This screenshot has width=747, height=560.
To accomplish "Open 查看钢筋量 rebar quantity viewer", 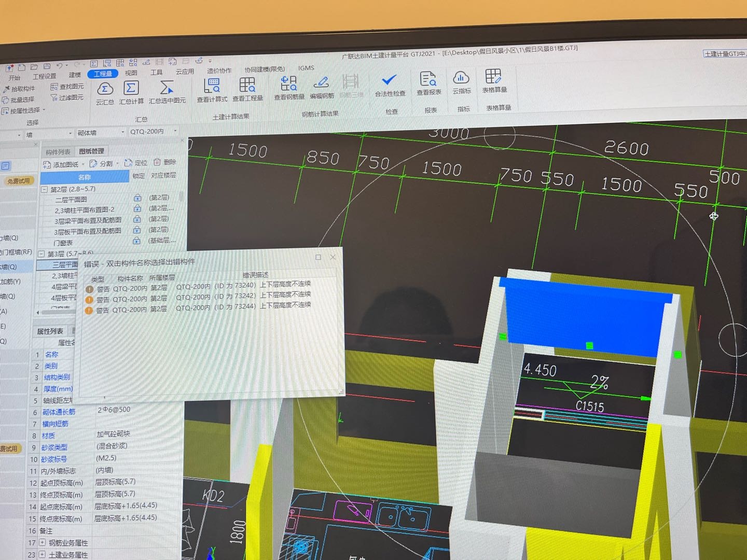I will (289, 88).
